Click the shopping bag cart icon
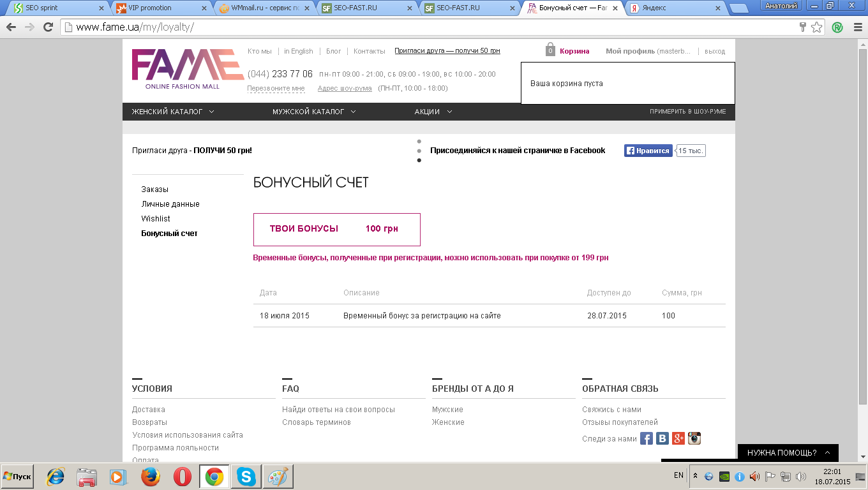The image size is (868, 490). pos(550,50)
